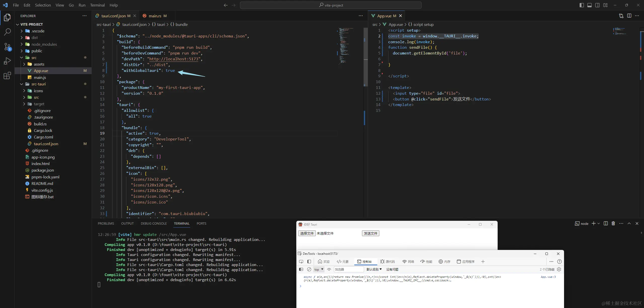Kill terminal with the trash icon
The width and height of the screenshot is (644, 308).
(613, 223)
